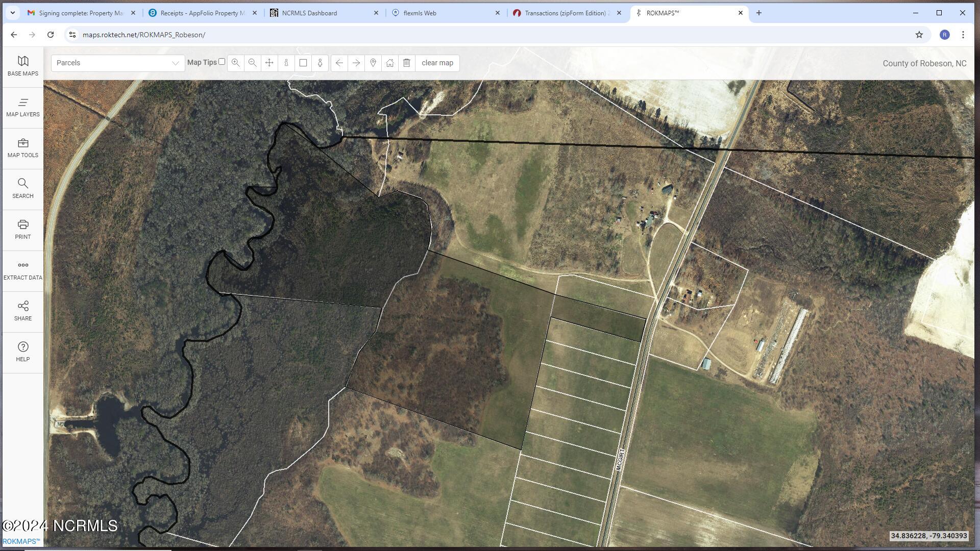Select the pan tool
980x551 pixels.
click(x=269, y=63)
